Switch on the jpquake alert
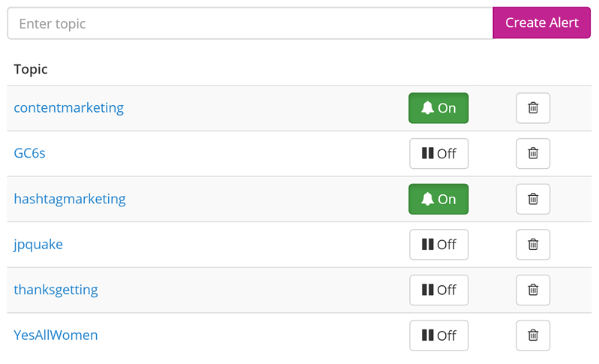Image resolution: width=599 pixels, height=364 pixels. tap(439, 245)
